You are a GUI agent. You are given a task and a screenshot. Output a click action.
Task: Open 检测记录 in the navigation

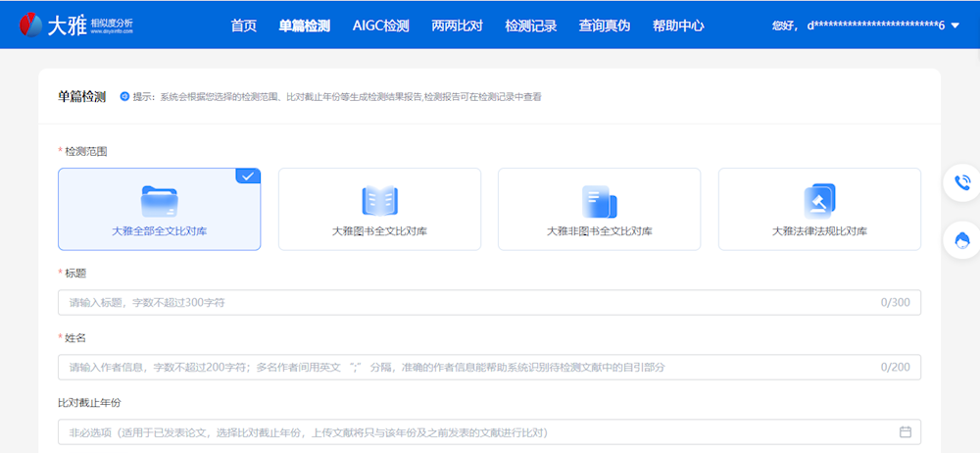click(530, 26)
